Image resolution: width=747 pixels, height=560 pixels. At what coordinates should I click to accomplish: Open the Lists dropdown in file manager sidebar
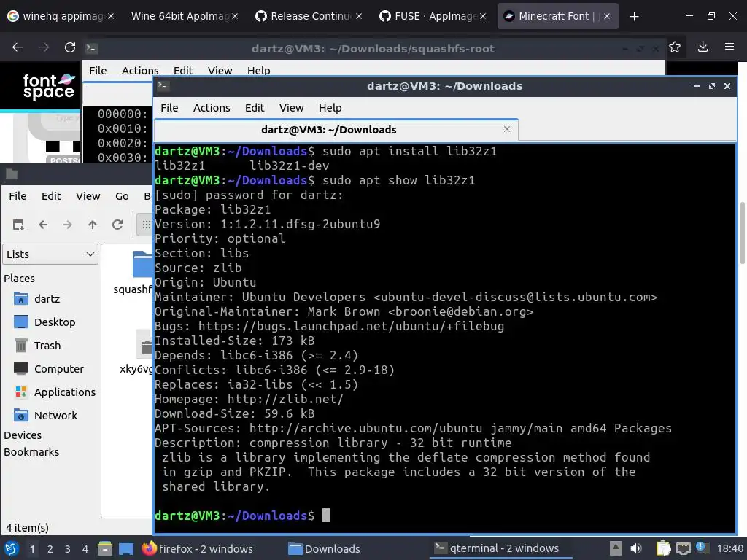coord(50,254)
